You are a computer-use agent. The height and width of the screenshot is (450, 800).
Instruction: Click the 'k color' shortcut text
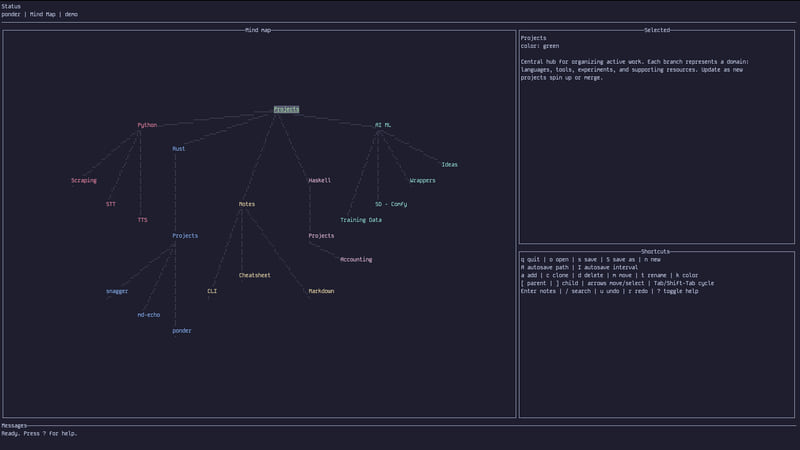tap(687, 276)
